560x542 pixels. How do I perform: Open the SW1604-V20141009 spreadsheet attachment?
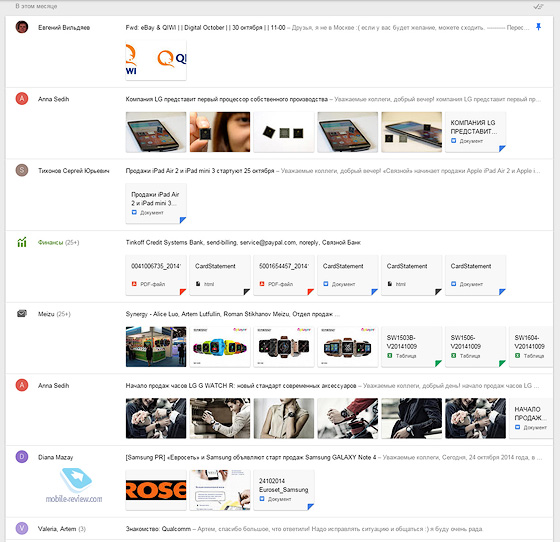tap(531, 347)
